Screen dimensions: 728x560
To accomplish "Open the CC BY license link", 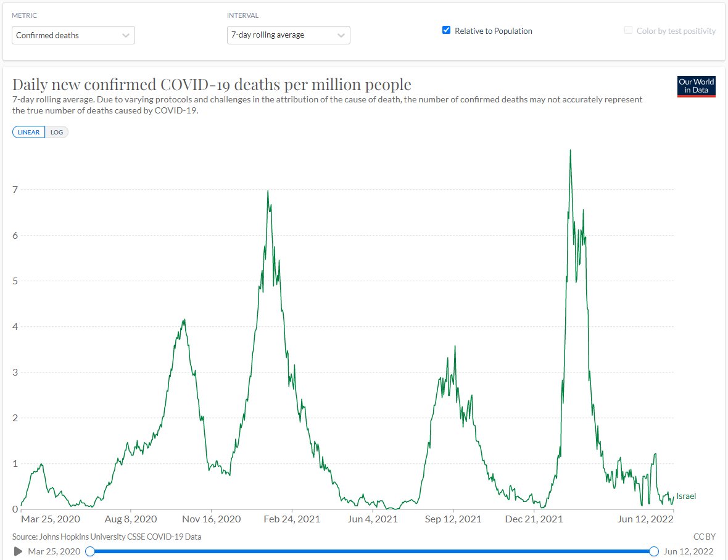I will tap(704, 537).
